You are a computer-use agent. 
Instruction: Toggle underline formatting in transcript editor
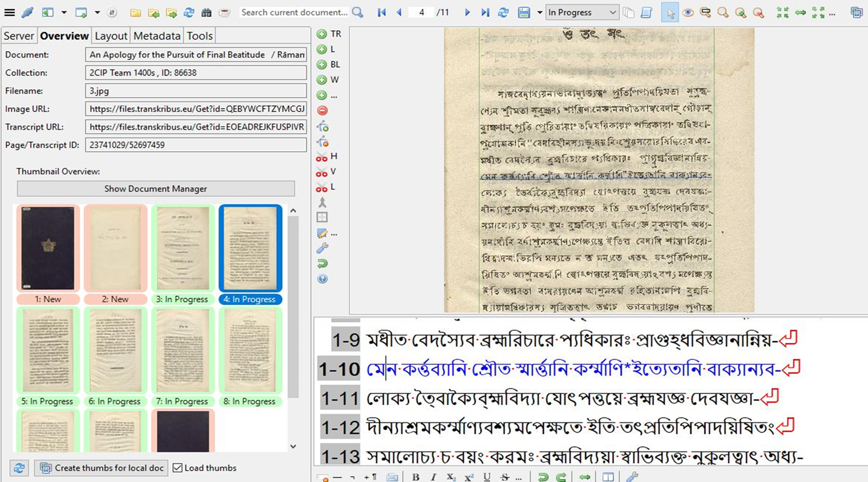(x=487, y=477)
